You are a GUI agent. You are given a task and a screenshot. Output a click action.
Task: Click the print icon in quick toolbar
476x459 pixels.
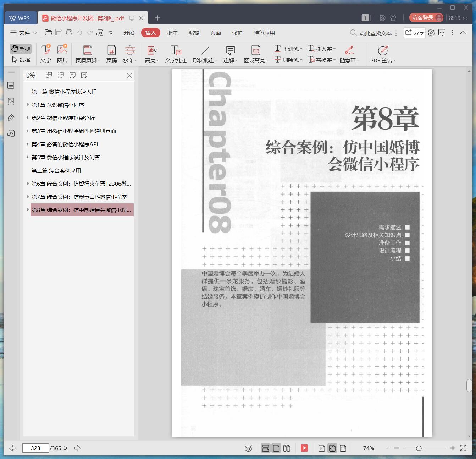coord(69,33)
